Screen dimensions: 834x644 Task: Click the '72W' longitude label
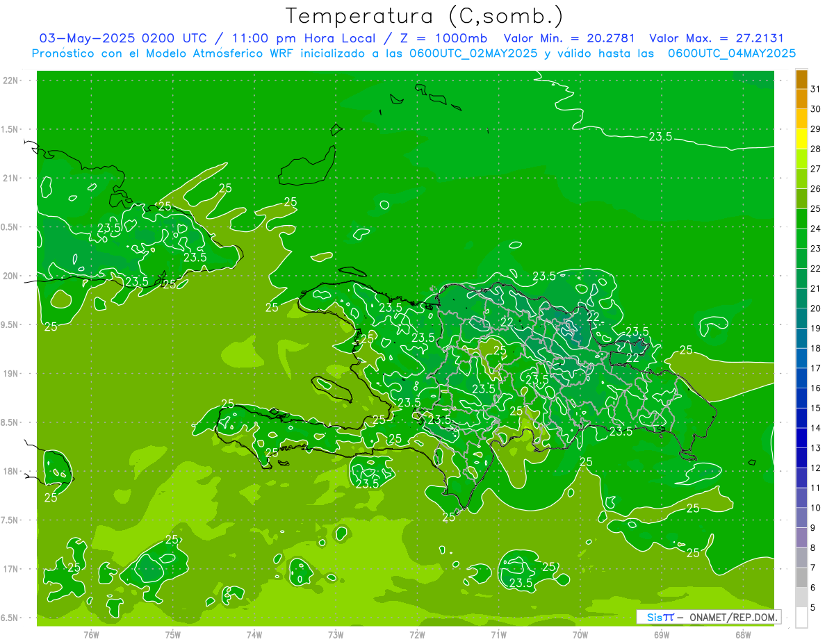point(417,635)
